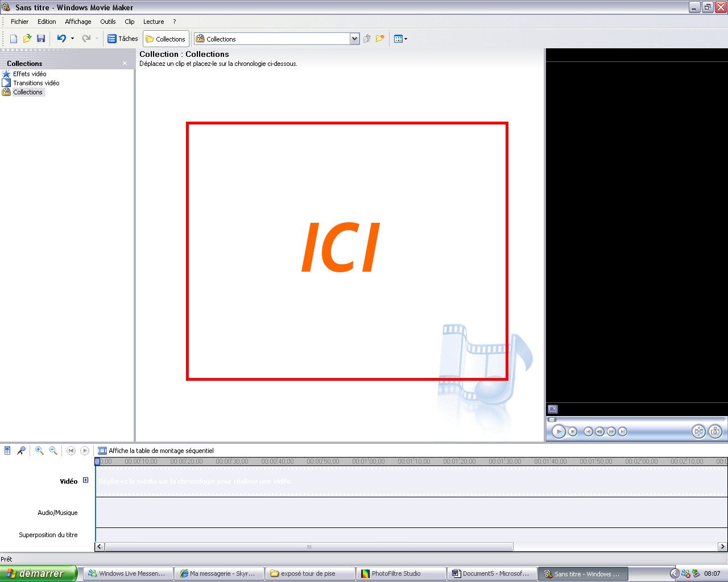
Task: Switch to Windows Live Messenger taskbar window
Action: [127, 573]
